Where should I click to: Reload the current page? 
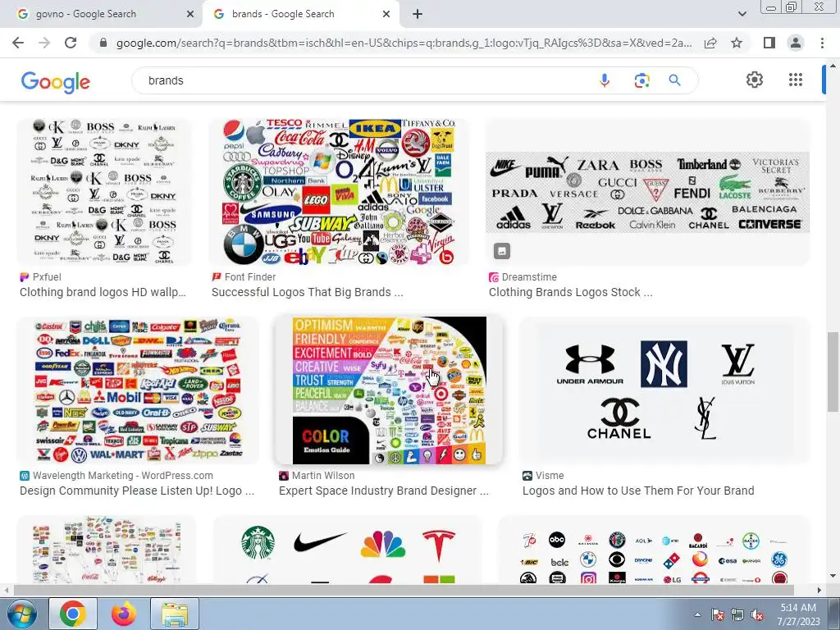click(71, 43)
